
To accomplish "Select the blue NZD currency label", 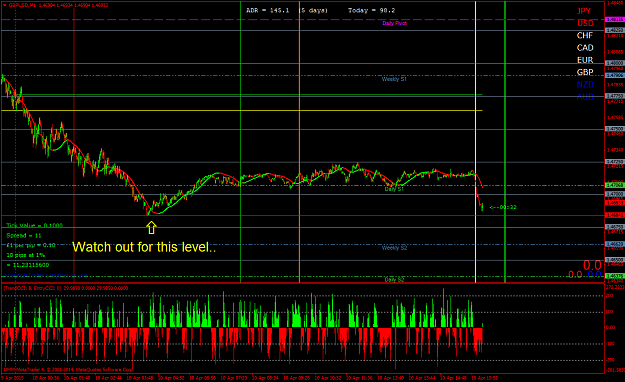I will [585, 85].
